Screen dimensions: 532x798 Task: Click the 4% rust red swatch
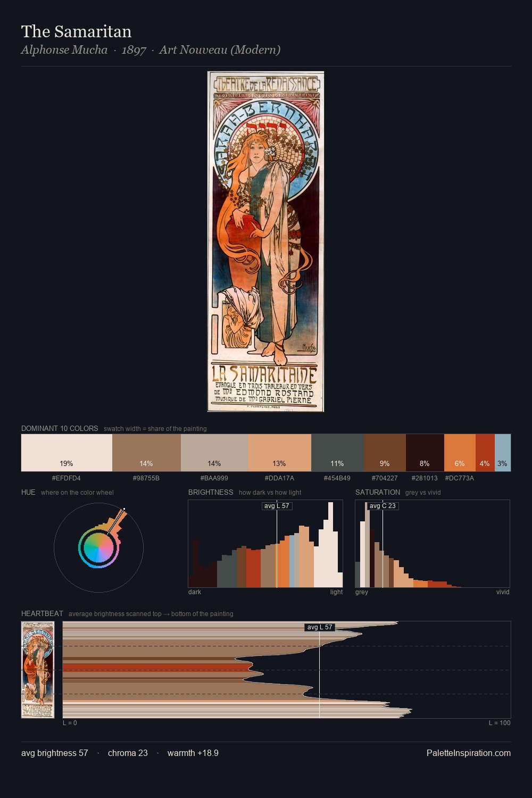[x=485, y=453]
